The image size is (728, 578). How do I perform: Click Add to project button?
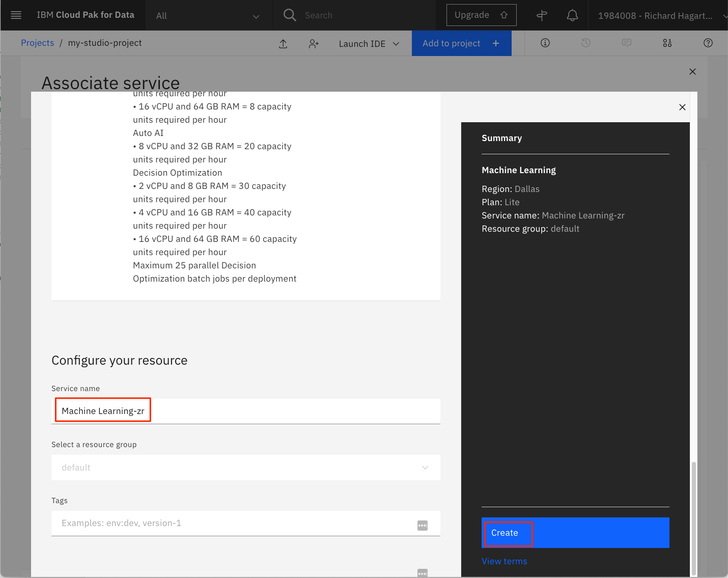click(x=462, y=43)
